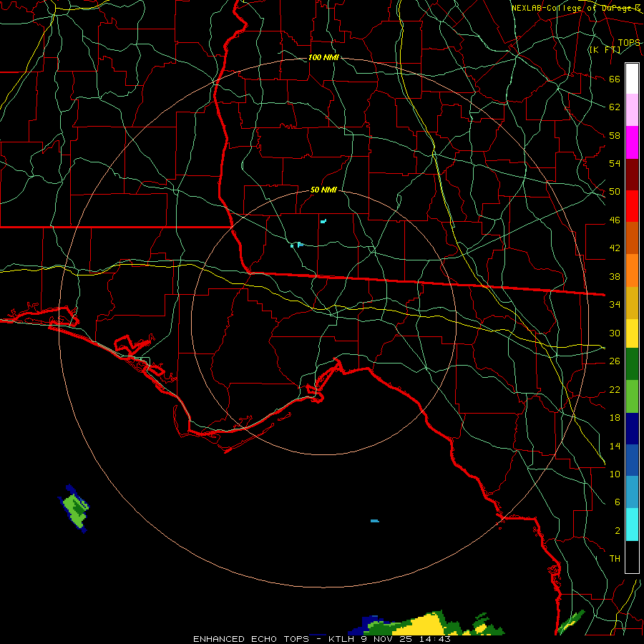Click the "TOPS" legend heading
The width and height of the screenshot is (644, 644).
coord(629,43)
